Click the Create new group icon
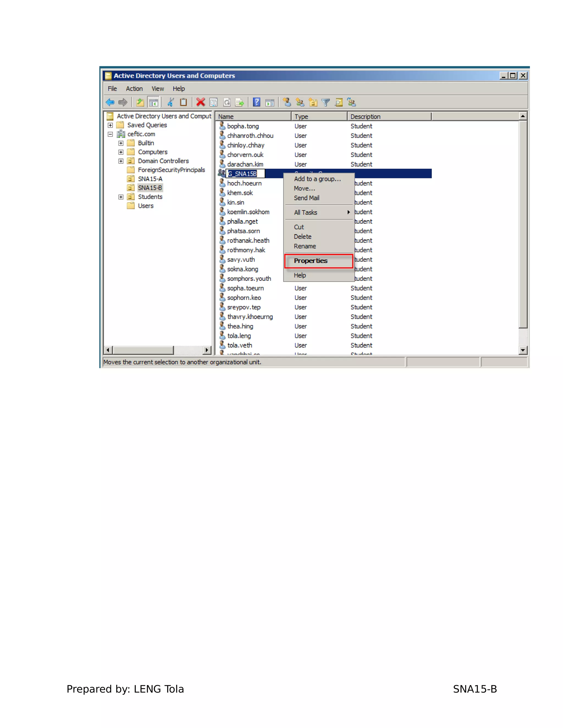The width and height of the screenshot is (563, 728). [300, 102]
